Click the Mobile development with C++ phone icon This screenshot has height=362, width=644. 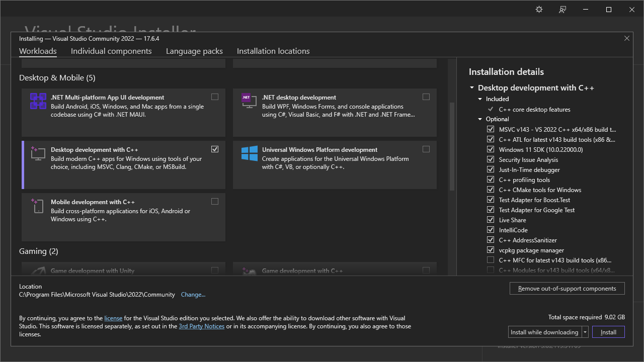tap(38, 206)
